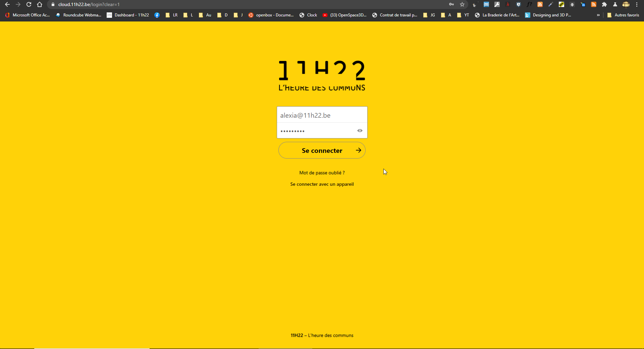Bookmark this page with the star icon
The height and width of the screenshot is (349, 644).
tap(462, 4)
